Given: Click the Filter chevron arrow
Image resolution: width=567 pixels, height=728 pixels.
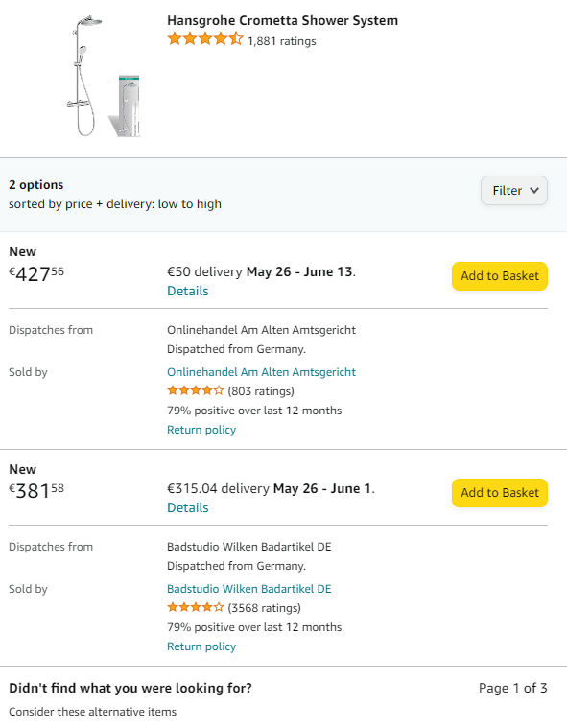Looking at the screenshot, I should 534,190.
